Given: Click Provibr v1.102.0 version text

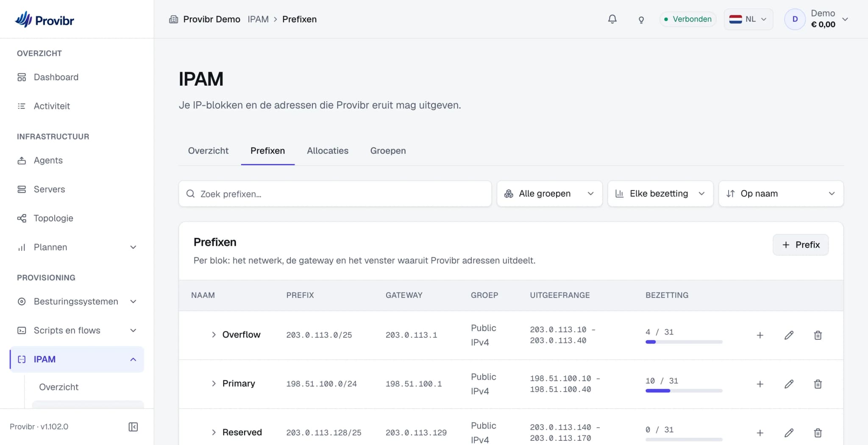Looking at the screenshot, I should [x=39, y=427].
